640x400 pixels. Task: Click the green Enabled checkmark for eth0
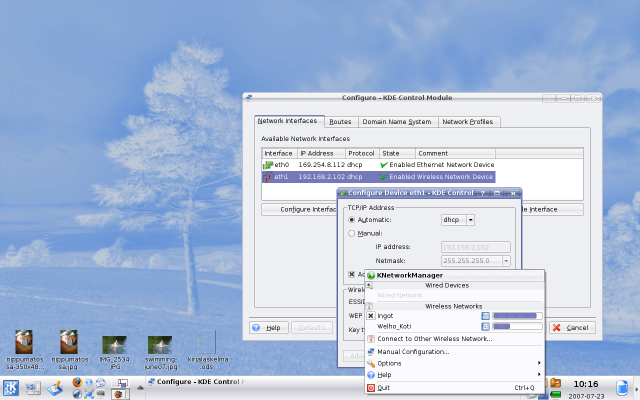click(384, 165)
